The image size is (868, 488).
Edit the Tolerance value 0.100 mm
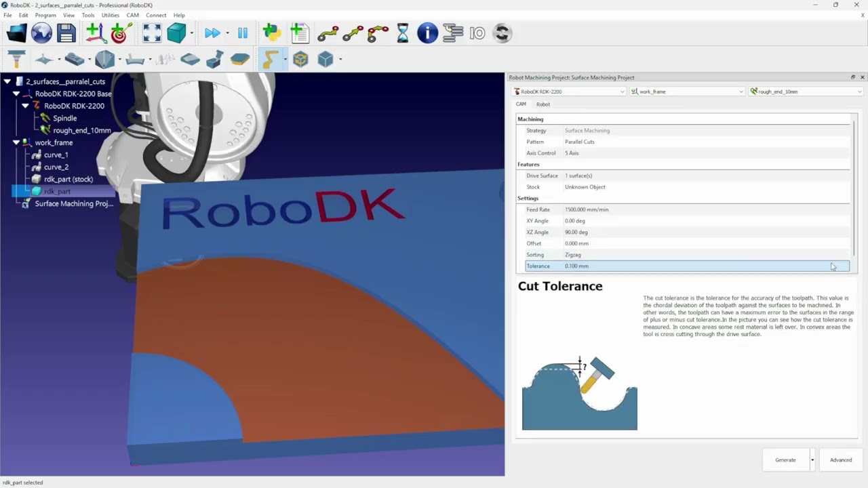[576, 266]
